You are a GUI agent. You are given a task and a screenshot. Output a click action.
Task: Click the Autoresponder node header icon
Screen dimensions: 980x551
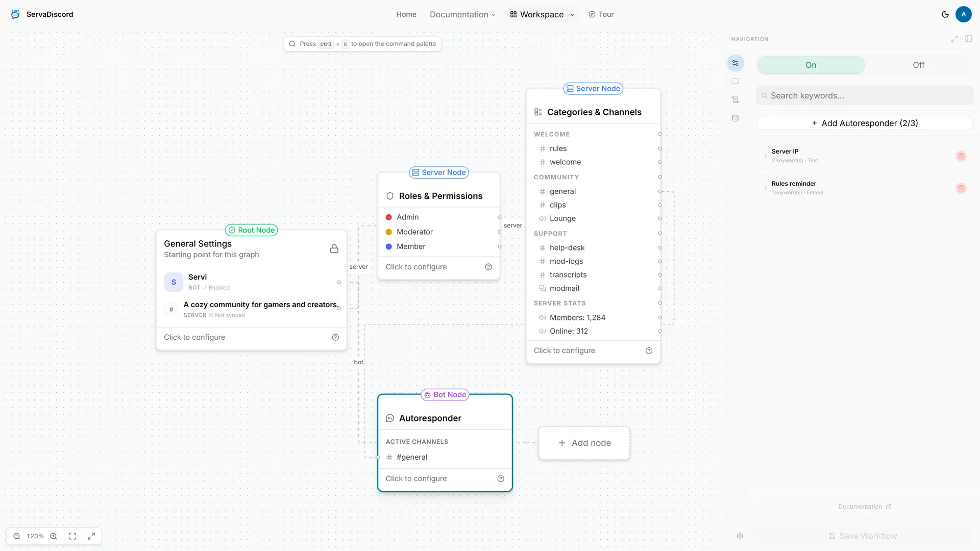click(x=390, y=418)
